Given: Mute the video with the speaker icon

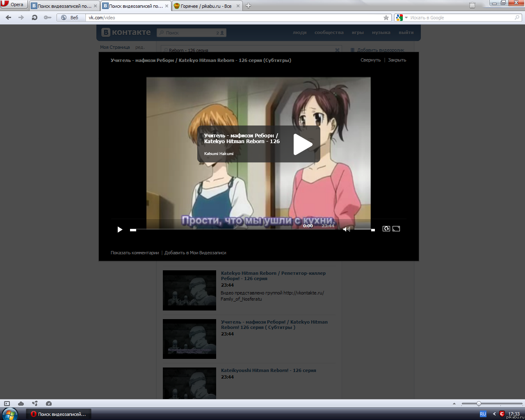Looking at the screenshot, I should point(346,229).
